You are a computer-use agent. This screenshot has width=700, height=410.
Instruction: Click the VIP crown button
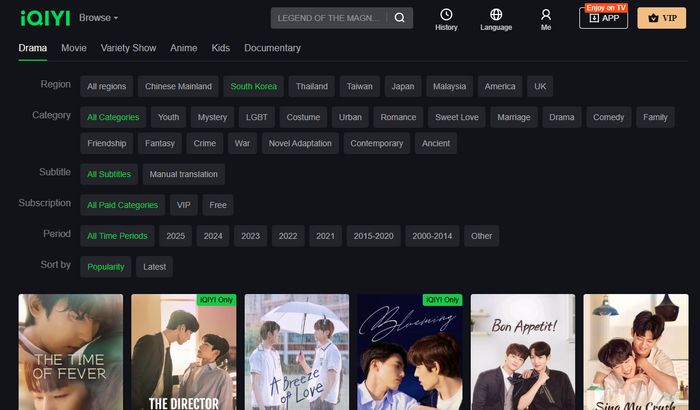(x=662, y=18)
